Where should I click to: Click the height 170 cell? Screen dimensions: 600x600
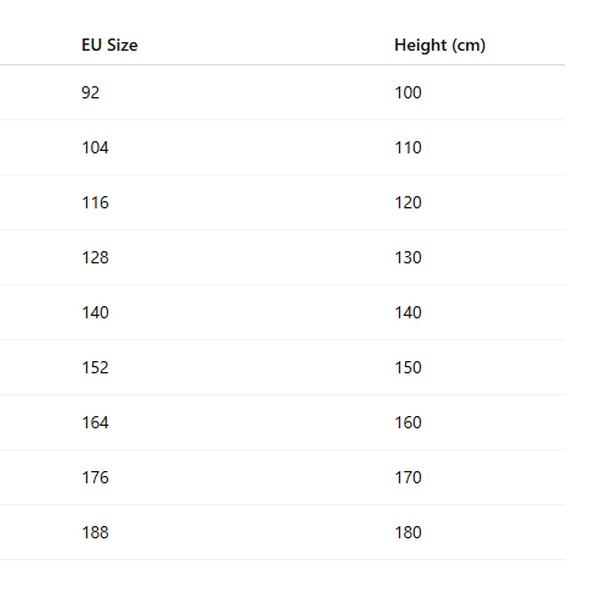408,478
